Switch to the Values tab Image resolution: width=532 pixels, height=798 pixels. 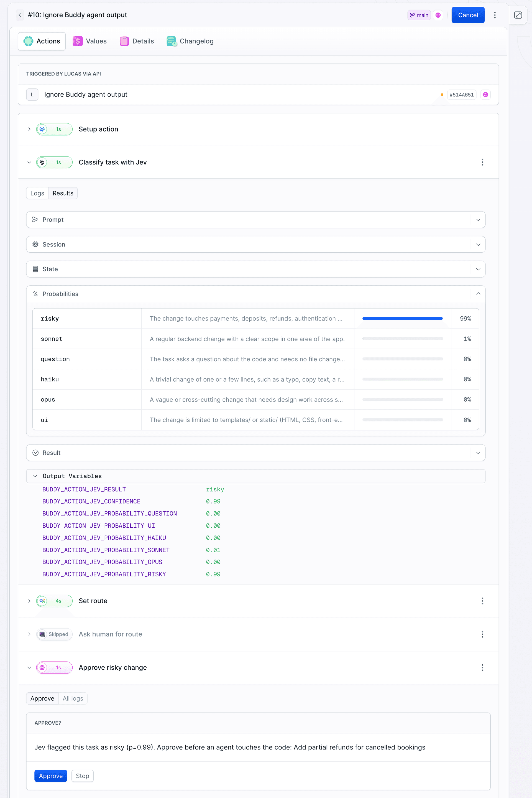pyautogui.click(x=89, y=41)
